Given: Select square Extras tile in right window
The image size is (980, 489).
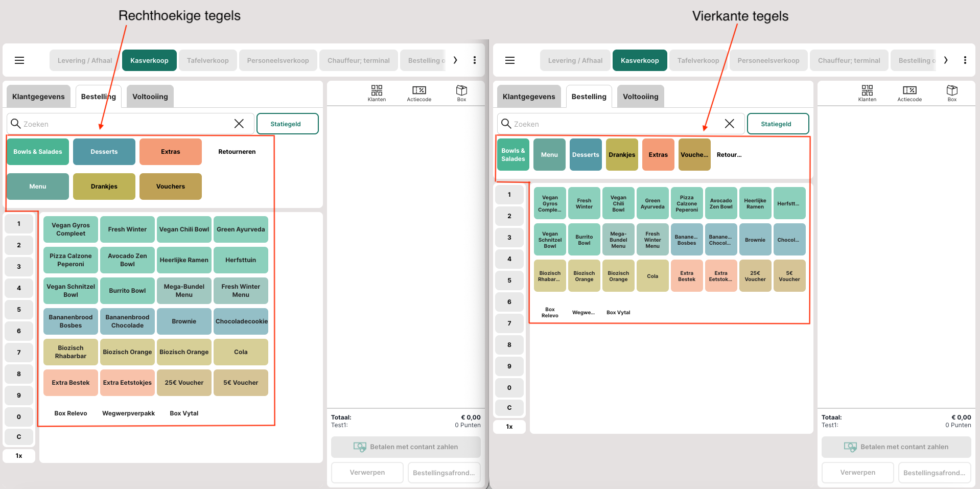Looking at the screenshot, I should [658, 154].
